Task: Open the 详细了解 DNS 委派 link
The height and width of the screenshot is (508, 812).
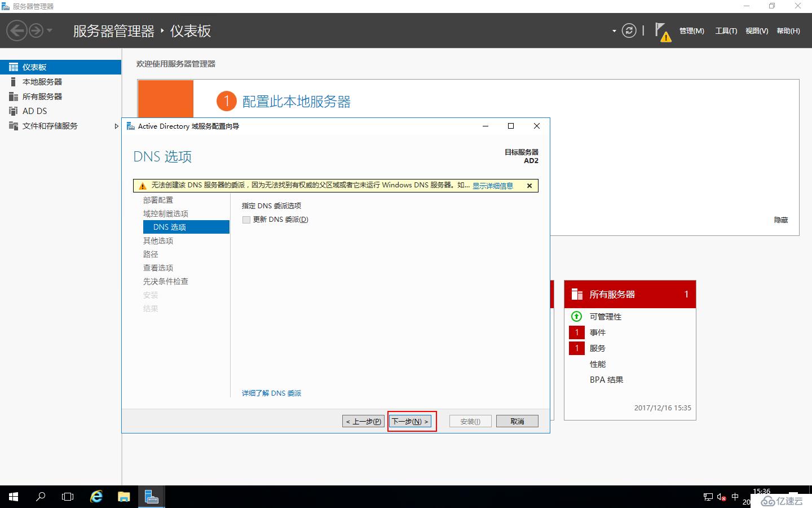Action: (272, 393)
